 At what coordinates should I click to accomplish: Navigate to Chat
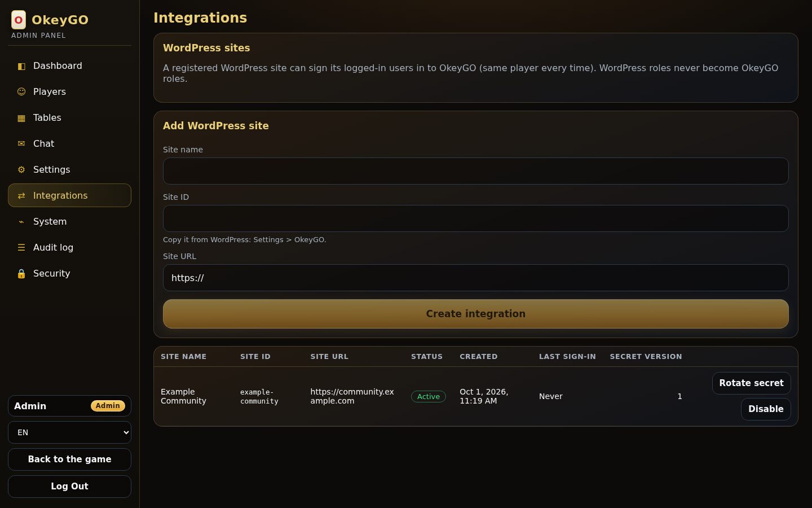click(x=69, y=144)
